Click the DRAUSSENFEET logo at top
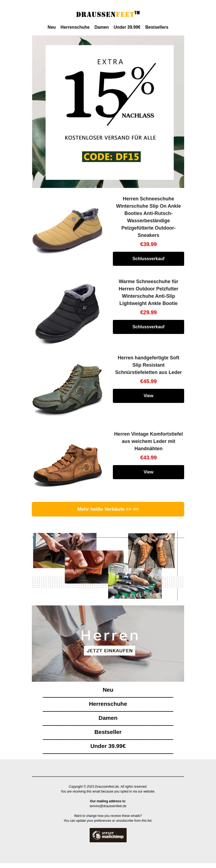The width and height of the screenshot is (216, 868). point(108,14)
